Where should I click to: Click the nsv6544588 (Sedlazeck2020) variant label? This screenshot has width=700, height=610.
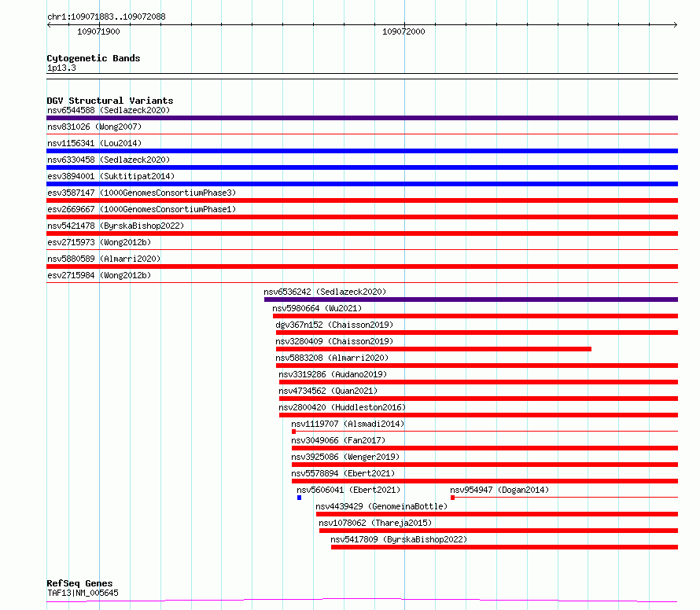coord(109,110)
